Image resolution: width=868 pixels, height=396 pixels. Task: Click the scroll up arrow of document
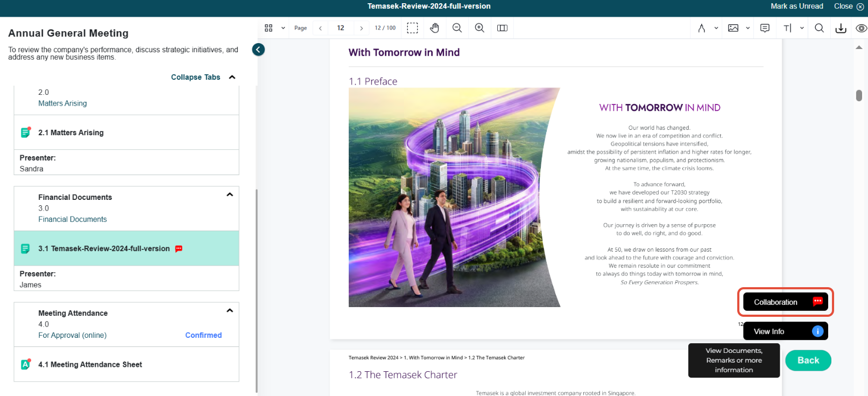(x=859, y=47)
